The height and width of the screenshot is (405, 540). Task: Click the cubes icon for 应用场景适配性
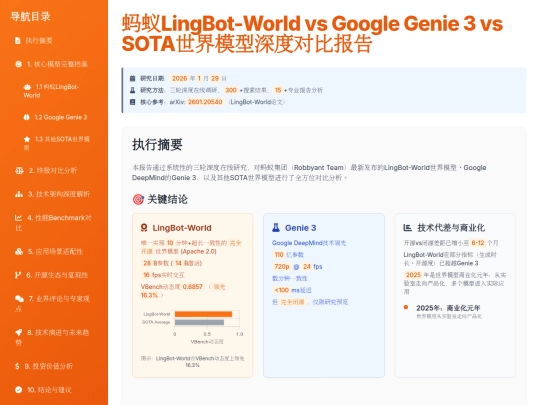(x=19, y=251)
